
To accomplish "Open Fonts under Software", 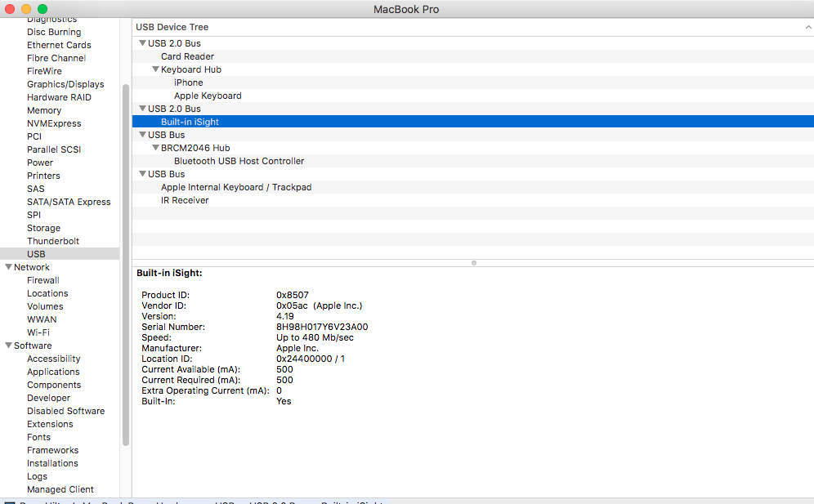I will (38, 437).
